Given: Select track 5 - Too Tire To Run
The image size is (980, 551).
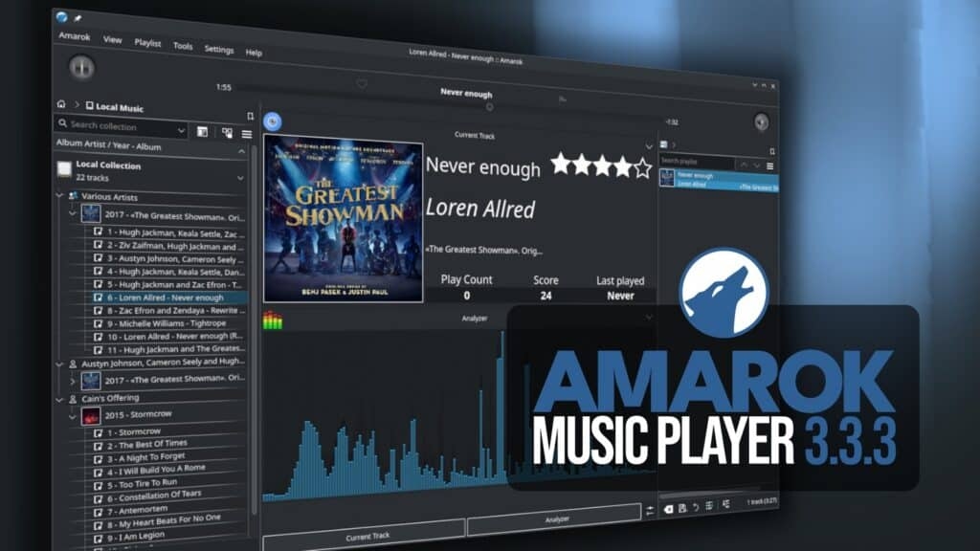Looking at the screenshot, I should pyautogui.click(x=136, y=484).
